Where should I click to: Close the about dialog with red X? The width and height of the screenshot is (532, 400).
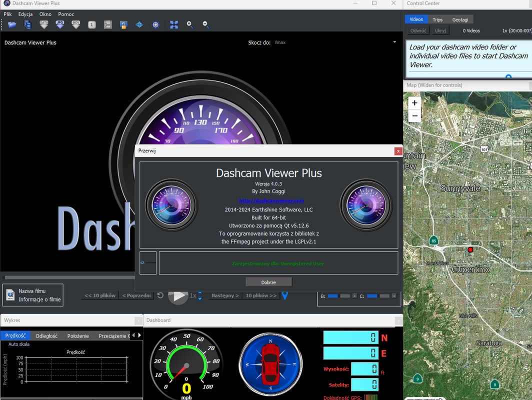pyautogui.click(x=398, y=151)
